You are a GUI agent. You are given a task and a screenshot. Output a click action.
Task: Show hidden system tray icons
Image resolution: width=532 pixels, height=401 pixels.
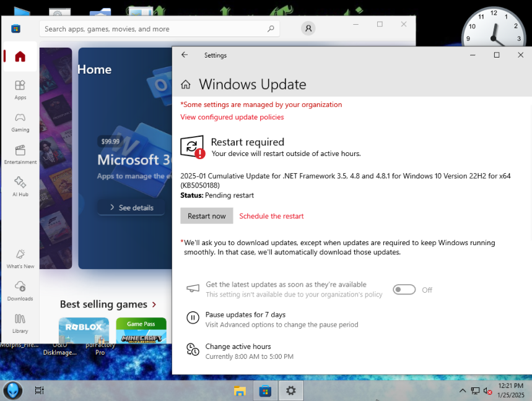tap(463, 391)
